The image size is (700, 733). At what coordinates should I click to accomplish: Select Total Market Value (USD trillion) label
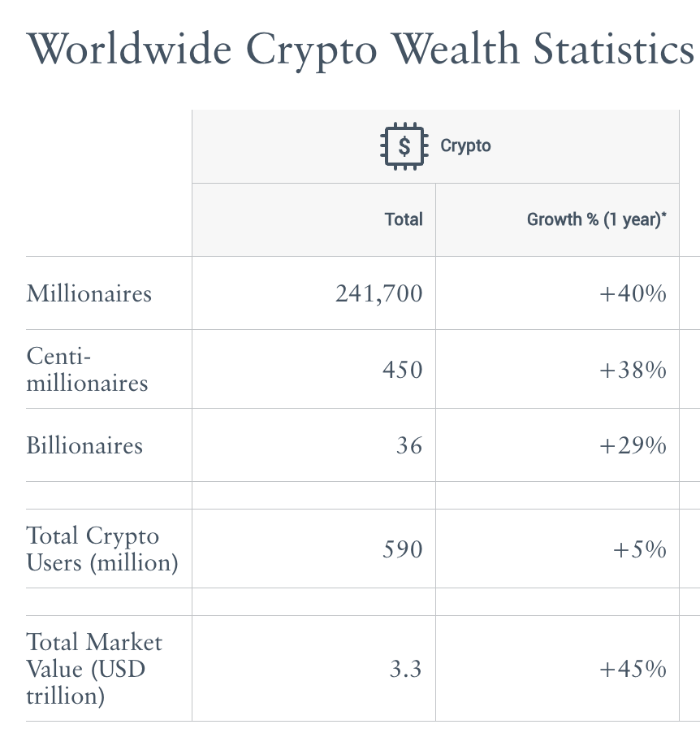(x=94, y=669)
